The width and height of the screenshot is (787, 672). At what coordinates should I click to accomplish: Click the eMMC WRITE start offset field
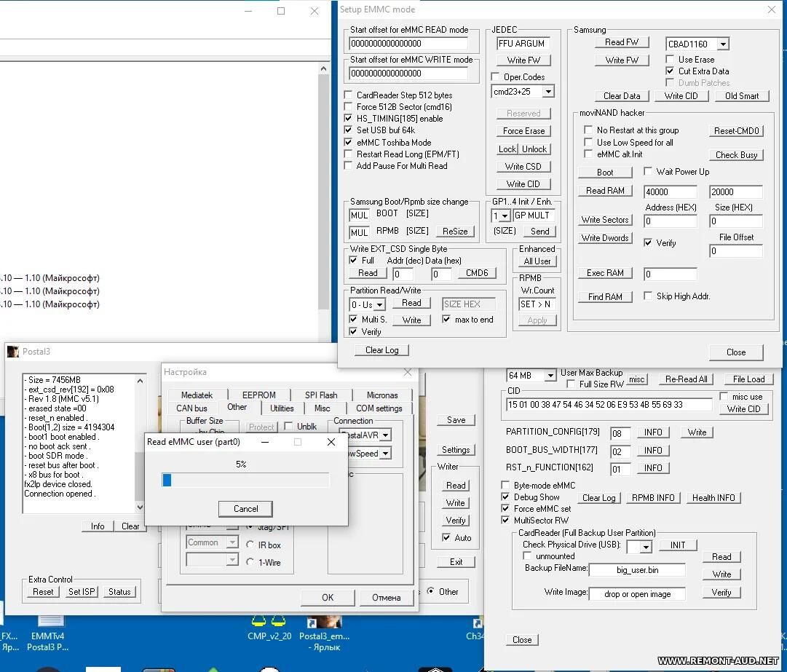tap(408, 74)
